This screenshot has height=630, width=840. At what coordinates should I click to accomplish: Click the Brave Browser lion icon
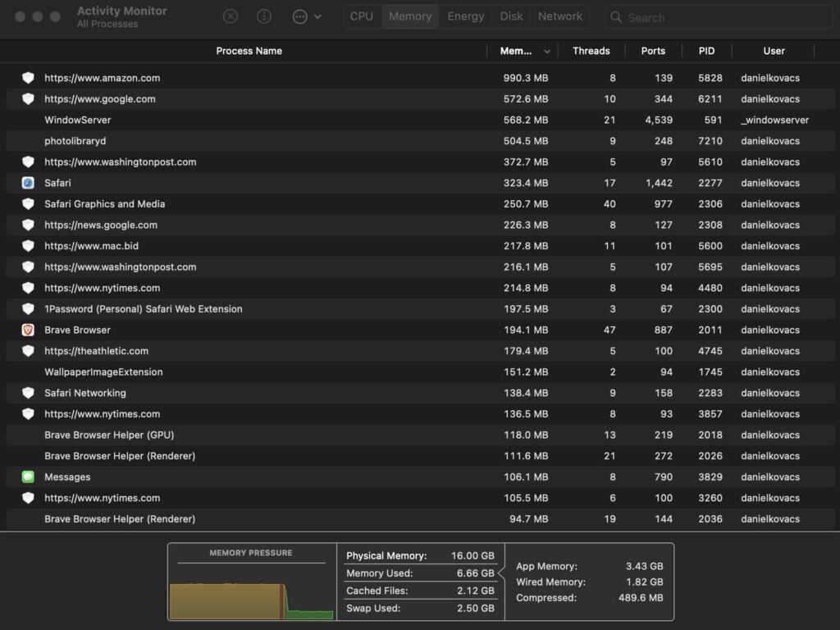click(x=29, y=330)
